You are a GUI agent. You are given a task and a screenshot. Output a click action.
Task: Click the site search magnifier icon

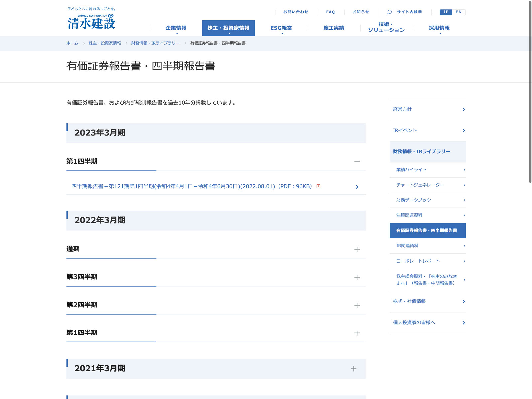(x=389, y=12)
